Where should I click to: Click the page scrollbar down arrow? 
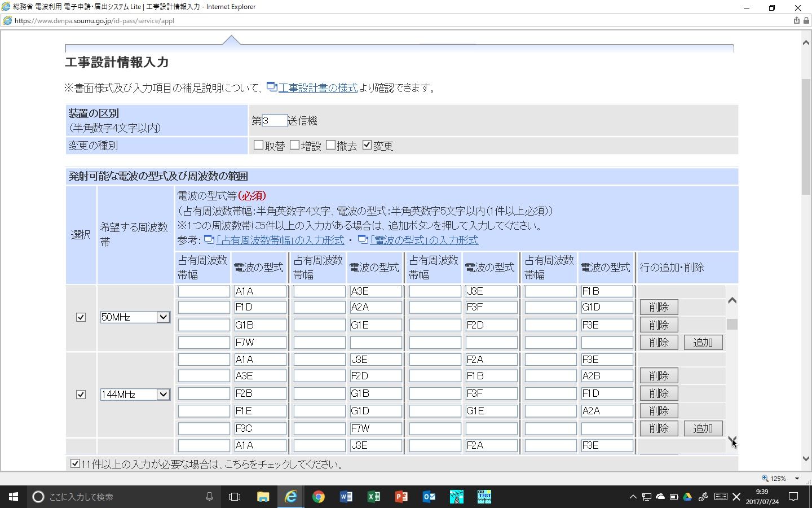(x=806, y=459)
